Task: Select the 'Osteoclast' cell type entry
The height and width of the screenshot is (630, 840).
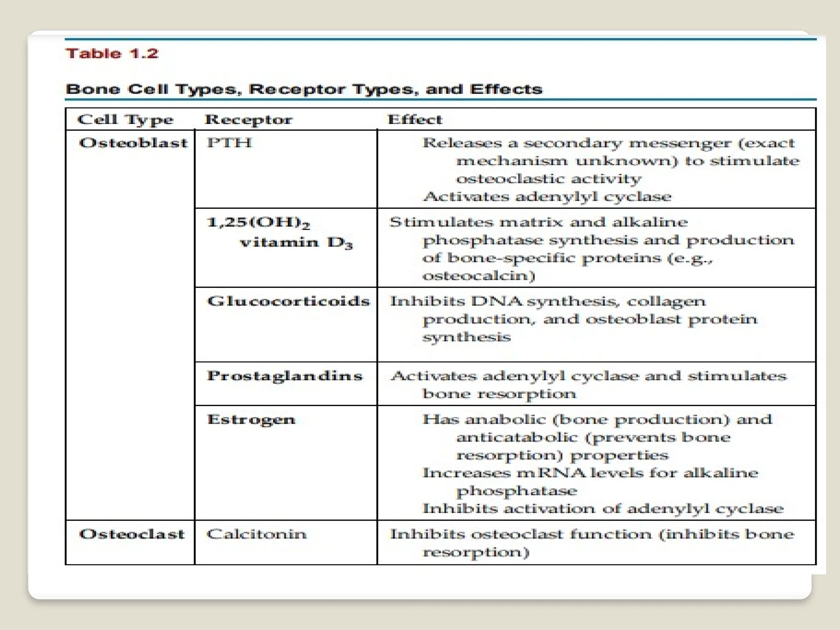Action: [132, 534]
